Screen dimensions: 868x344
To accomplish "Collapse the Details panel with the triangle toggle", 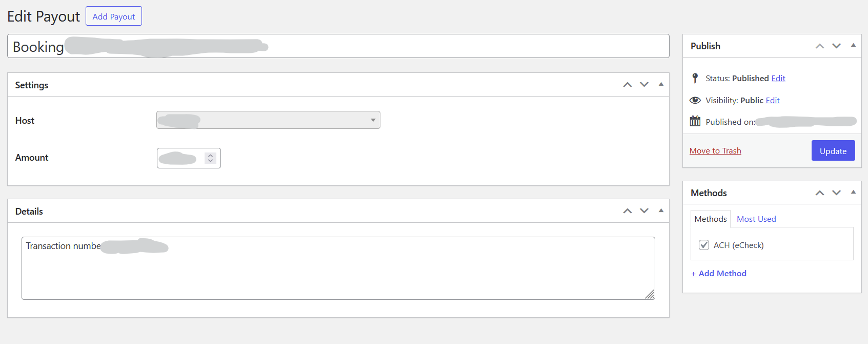I will click(x=661, y=211).
